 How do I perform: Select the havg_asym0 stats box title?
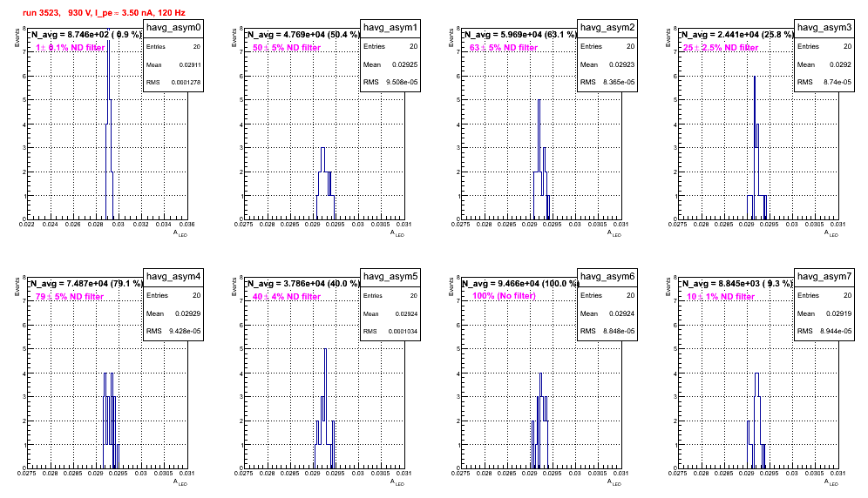pyautogui.click(x=173, y=27)
